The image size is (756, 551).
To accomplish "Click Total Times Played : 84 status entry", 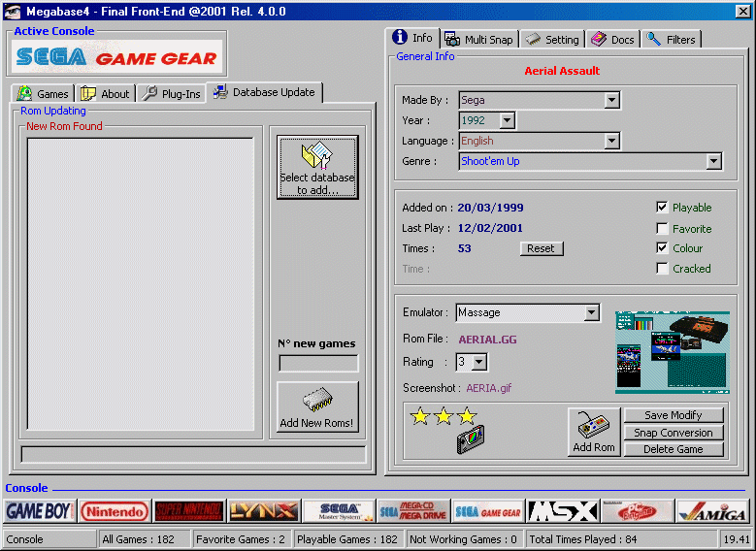I will point(621,539).
